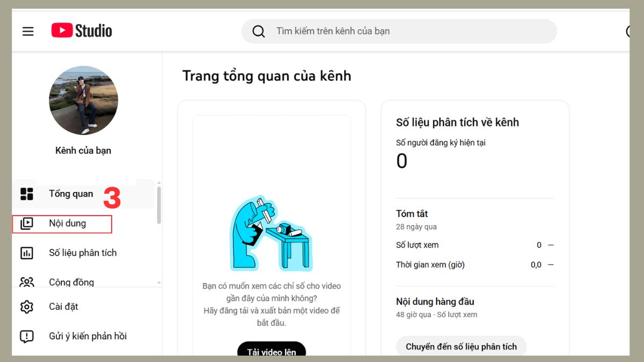Click the 0,0 watch time value

[536, 265]
